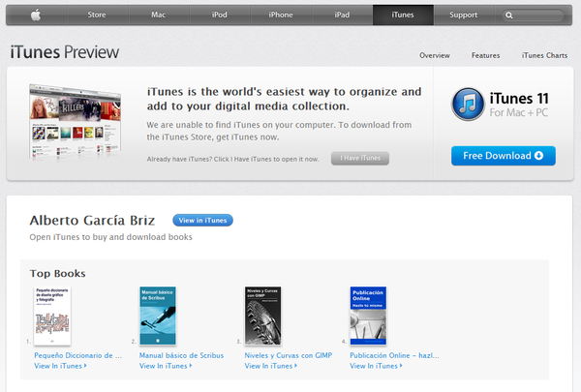
Task: Open the iPod menu item
Action: click(220, 15)
